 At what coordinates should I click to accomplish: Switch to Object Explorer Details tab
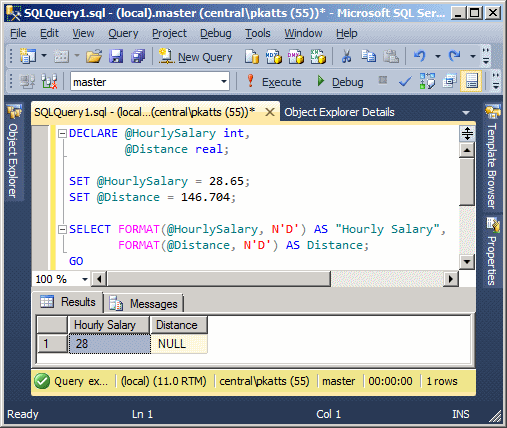click(x=339, y=112)
